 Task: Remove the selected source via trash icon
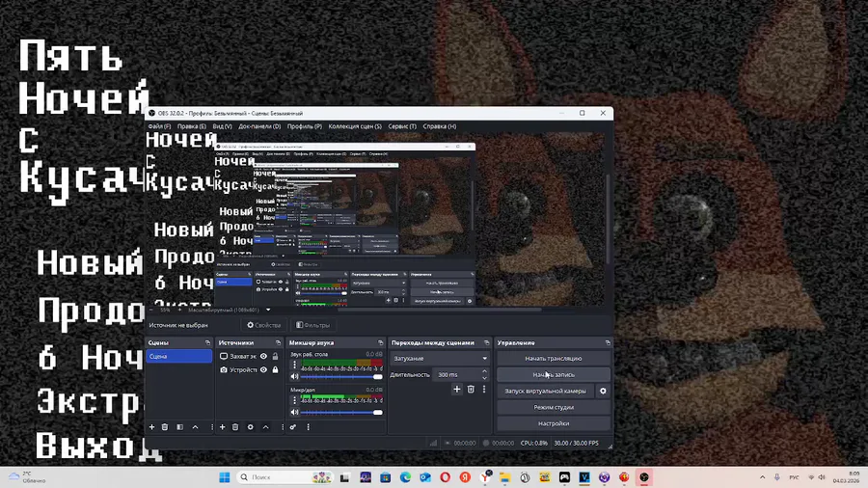[235, 427]
